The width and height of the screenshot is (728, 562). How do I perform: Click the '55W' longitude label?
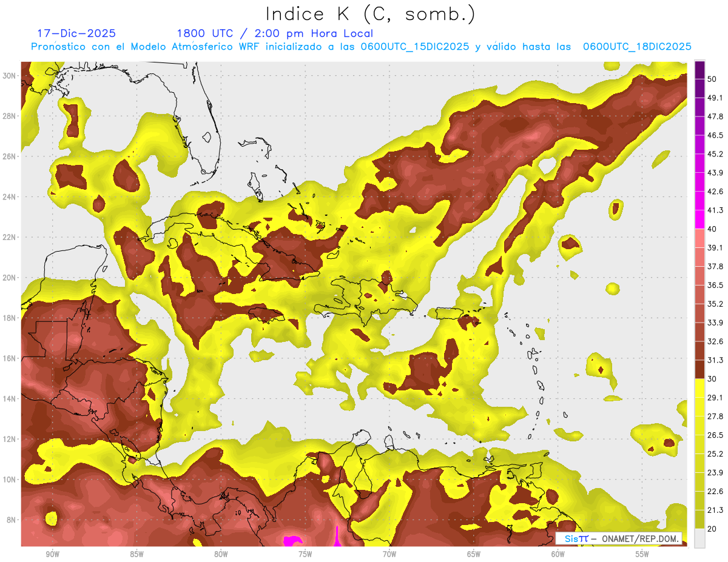tap(642, 554)
